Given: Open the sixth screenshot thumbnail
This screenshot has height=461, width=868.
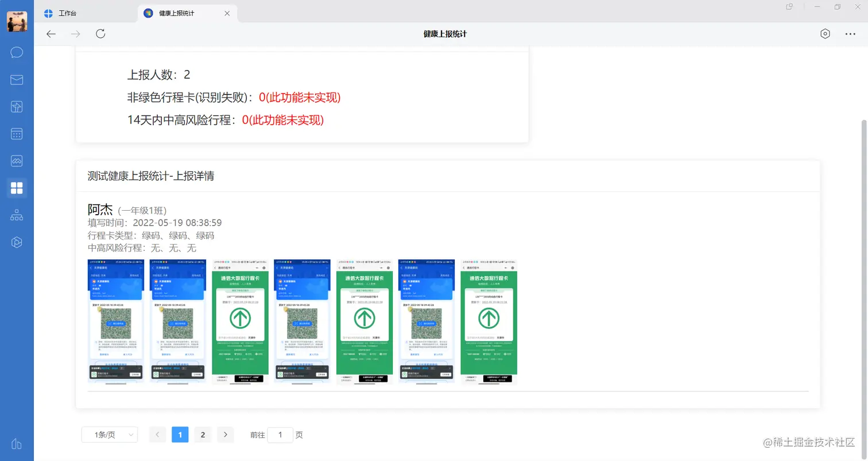Looking at the screenshot, I should click(x=427, y=322).
